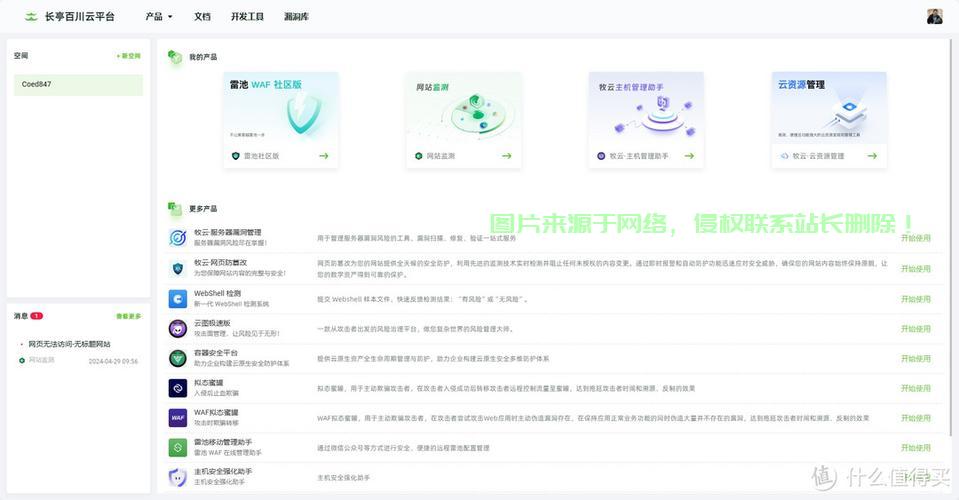Viewport: 959px width, 500px height.
Task: Click 开始使用 for 拟态蜜罐
Action: pyautogui.click(x=916, y=388)
